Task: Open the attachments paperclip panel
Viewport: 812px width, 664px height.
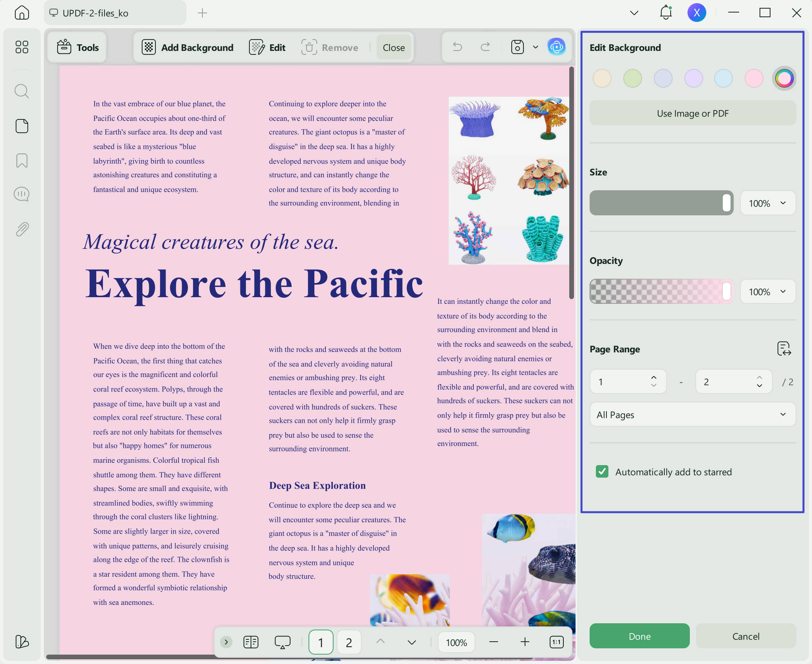Action: pos(22,229)
